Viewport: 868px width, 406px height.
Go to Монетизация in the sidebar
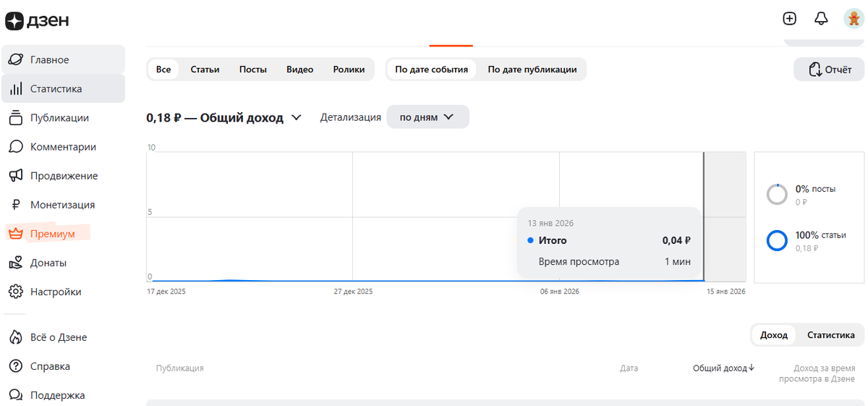tap(62, 205)
